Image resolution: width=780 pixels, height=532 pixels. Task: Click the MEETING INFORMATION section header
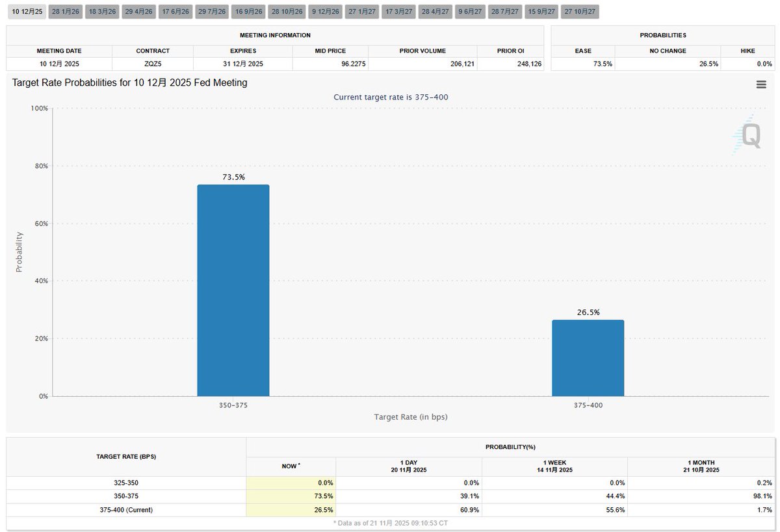(x=275, y=35)
